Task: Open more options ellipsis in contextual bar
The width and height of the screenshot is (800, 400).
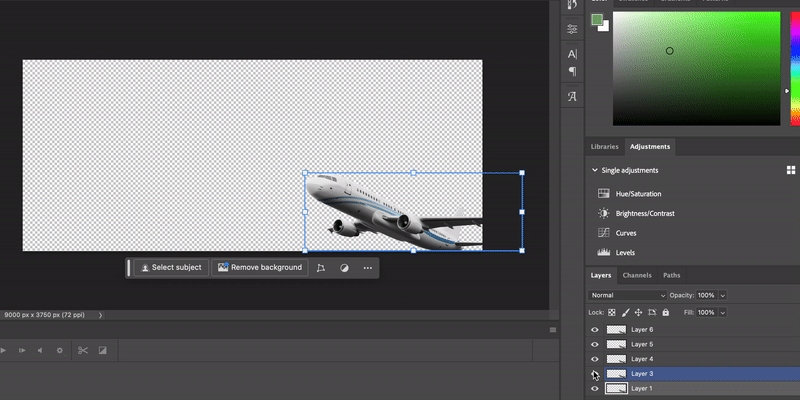Action: tap(368, 268)
